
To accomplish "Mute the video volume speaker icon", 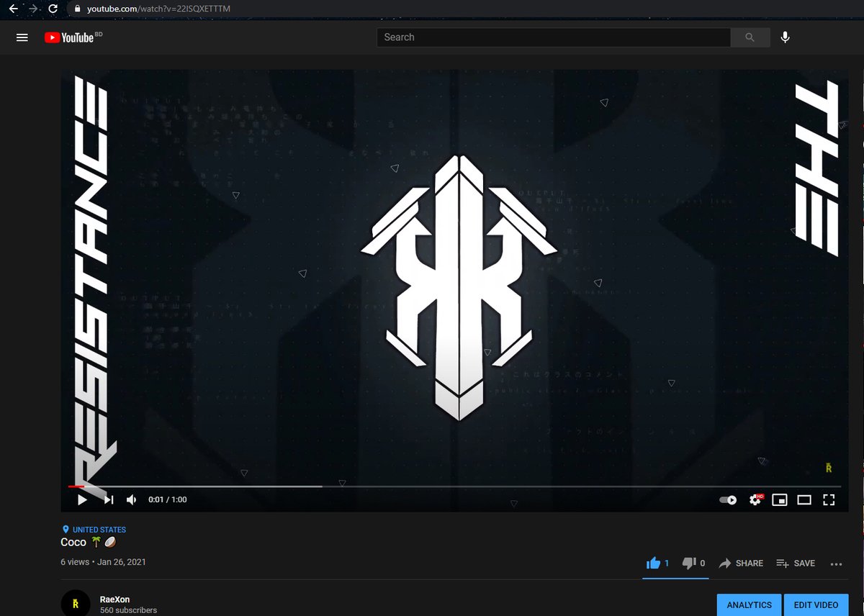I will coord(132,499).
